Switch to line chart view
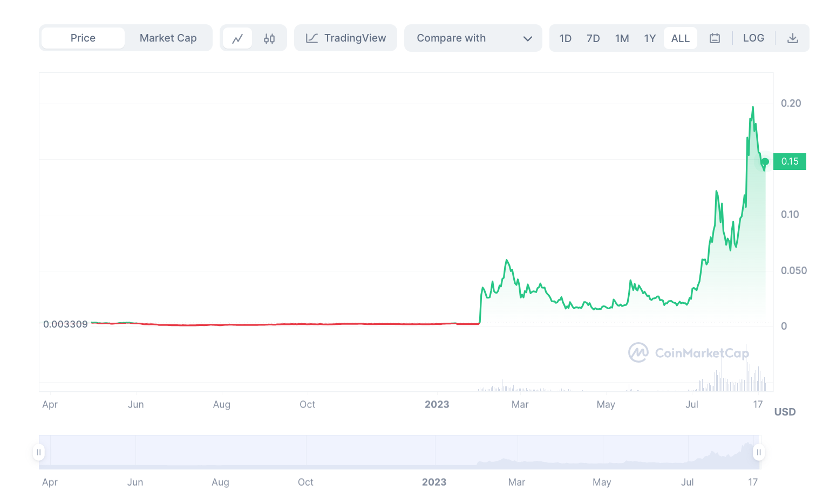Screen dimensions: 816x504 tap(237, 38)
